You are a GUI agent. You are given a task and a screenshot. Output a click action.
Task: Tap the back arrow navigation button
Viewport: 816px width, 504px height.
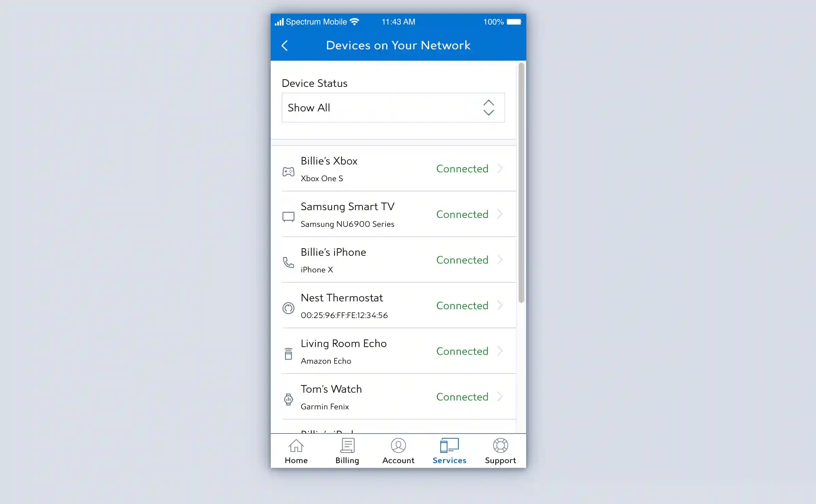point(286,45)
